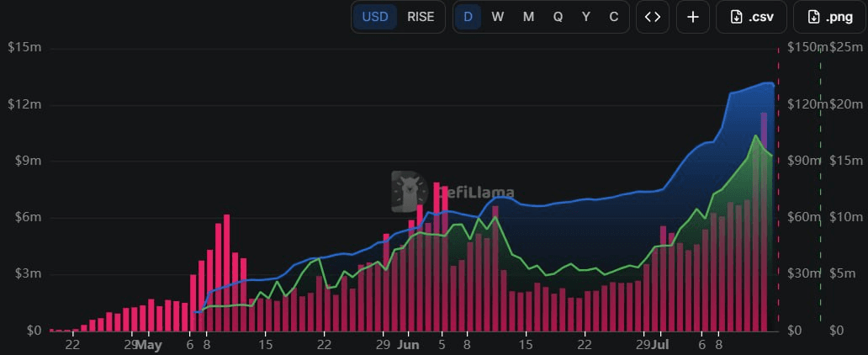Click the download icon on the .csv button
The image size is (868, 355).
tap(736, 17)
